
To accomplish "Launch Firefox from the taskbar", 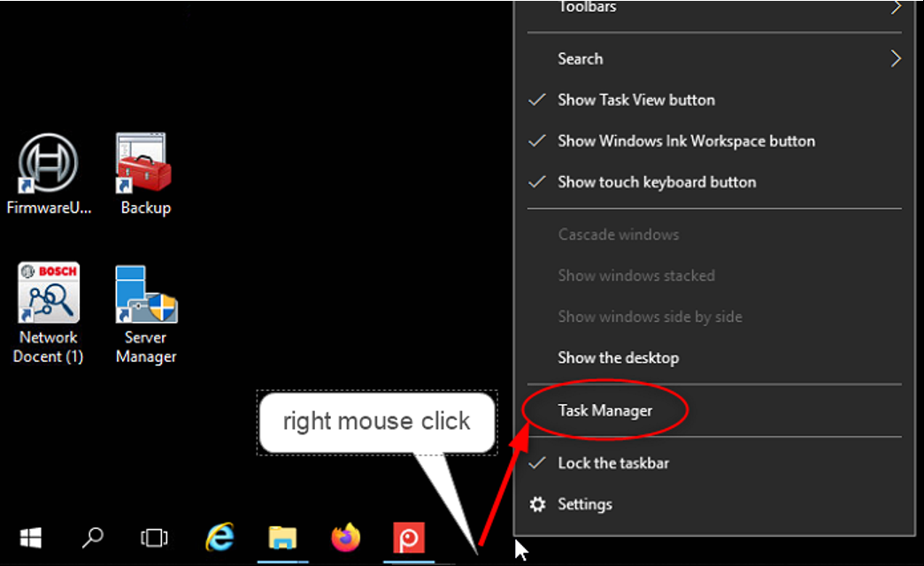I will click(346, 538).
